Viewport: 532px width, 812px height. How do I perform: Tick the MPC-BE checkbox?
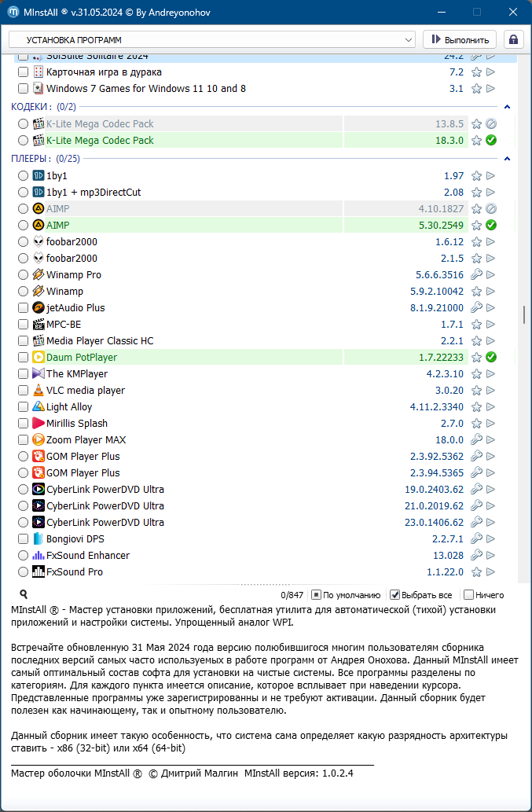coord(23,325)
